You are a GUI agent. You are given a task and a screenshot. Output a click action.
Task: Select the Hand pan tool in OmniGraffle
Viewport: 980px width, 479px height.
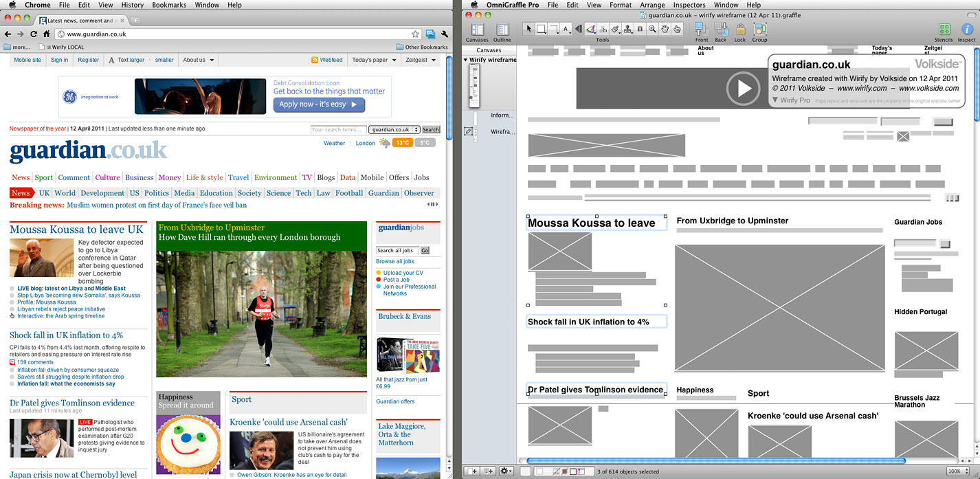click(665, 29)
